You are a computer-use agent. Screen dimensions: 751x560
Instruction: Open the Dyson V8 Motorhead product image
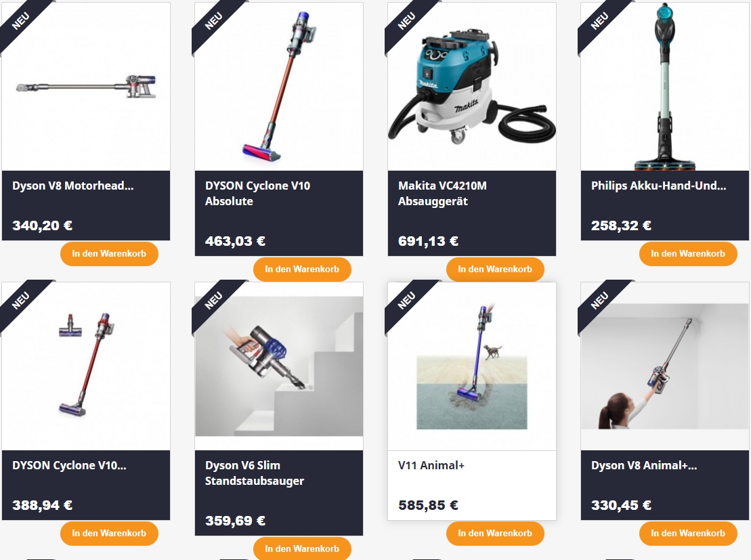(x=86, y=87)
